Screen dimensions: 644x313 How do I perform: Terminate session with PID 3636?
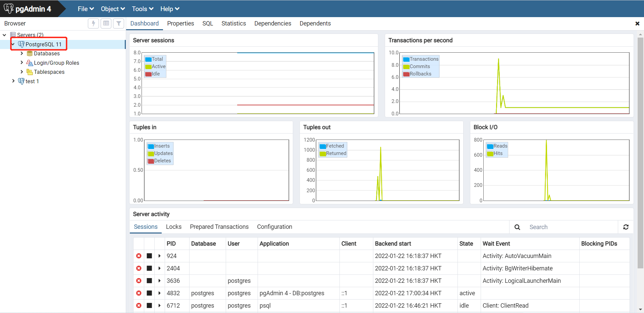[x=139, y=281]
